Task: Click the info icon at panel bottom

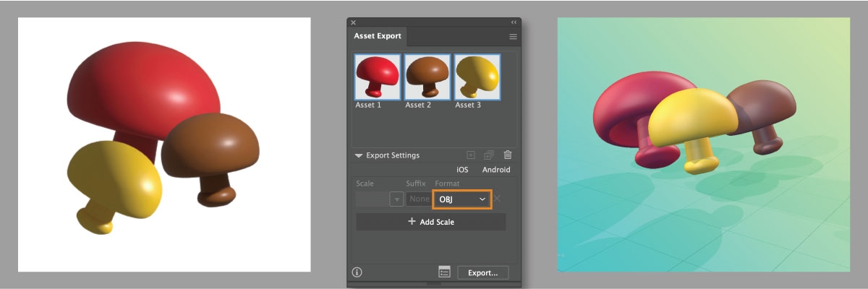Action: tap(357, 272)
